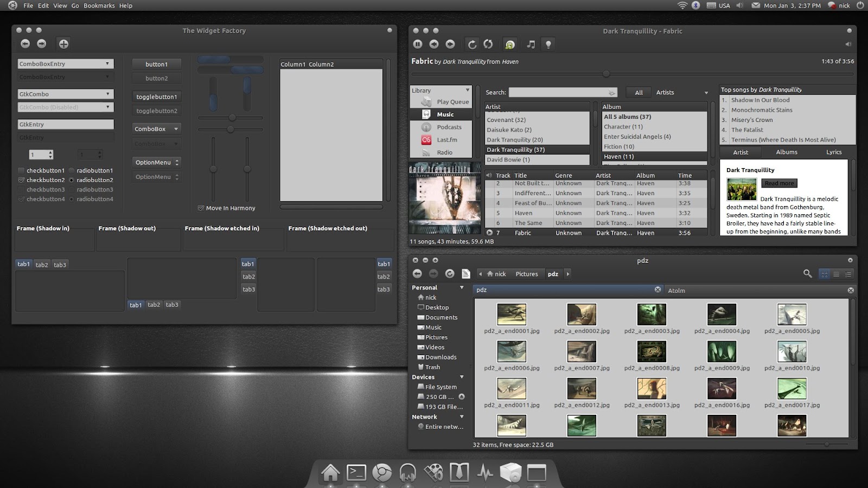868x488 pixels.
Task: Open the Bookmarks menu
Action: 99,5
